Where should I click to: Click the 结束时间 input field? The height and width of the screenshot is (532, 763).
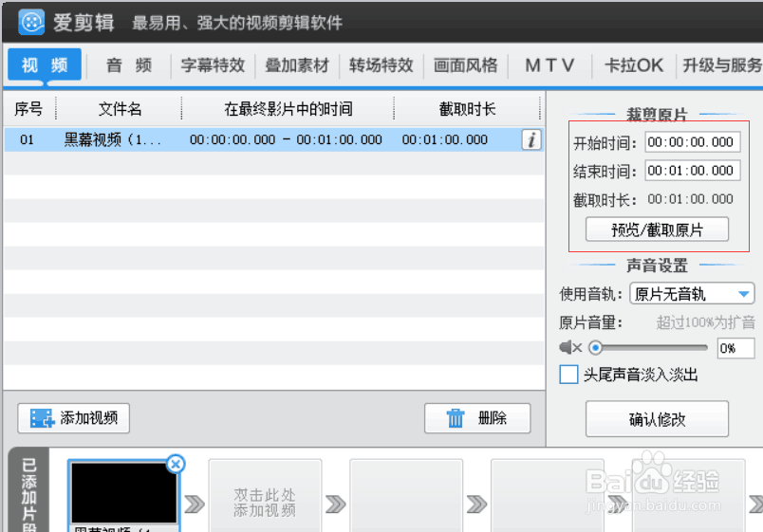(693, 171)
